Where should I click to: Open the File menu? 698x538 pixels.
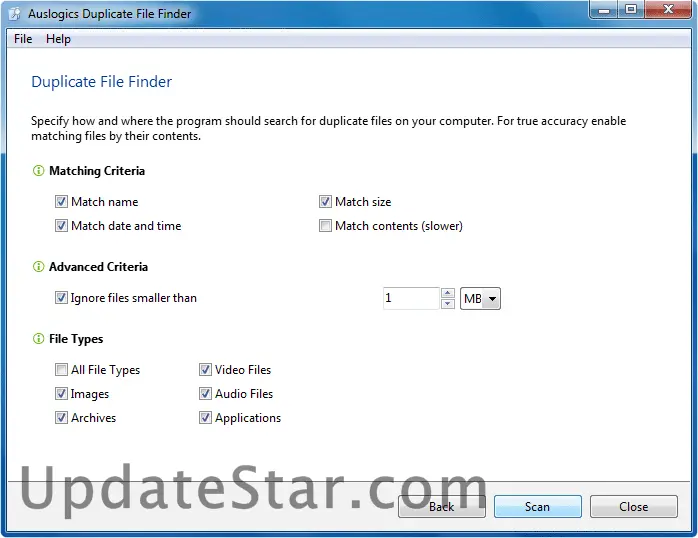[23, 39]
